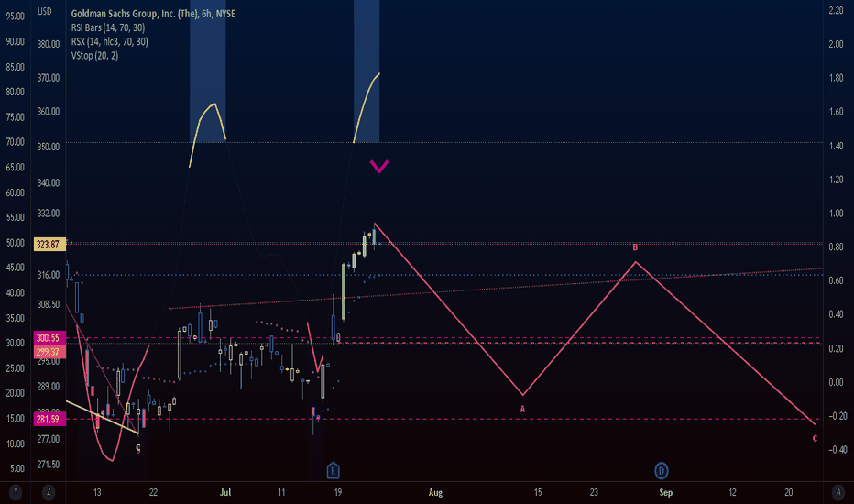
Task: Select the Goldman Sachs Group chart title
Action: (x=153, y=14)
